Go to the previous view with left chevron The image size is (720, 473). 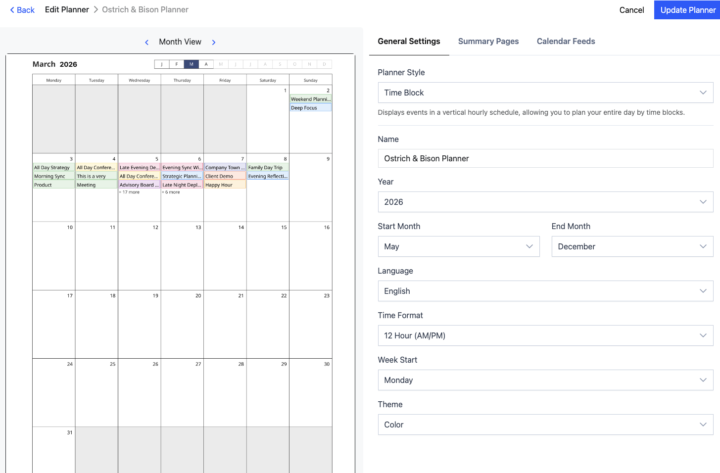pos(146,42)
